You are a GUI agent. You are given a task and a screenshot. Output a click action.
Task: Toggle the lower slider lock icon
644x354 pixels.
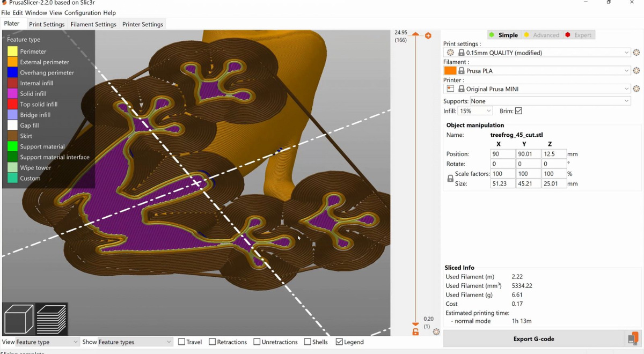(x=415, y=333)
